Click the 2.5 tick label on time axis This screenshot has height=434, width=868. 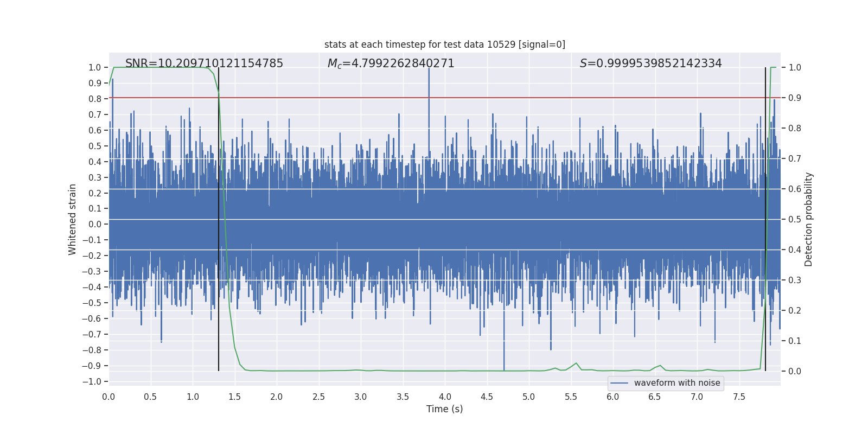click(318, 397)
